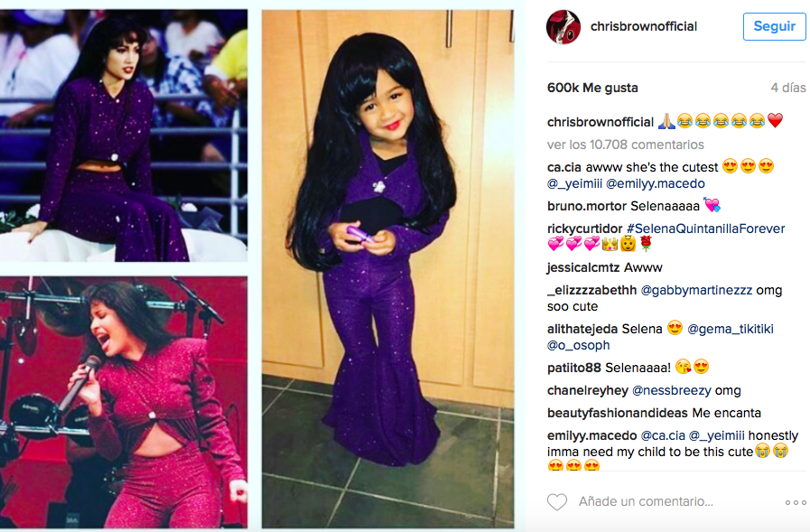The height and width of the screenshot is (532, 810).
Task: View '600k Me gusta' likes list
Action: coord(592,88)
